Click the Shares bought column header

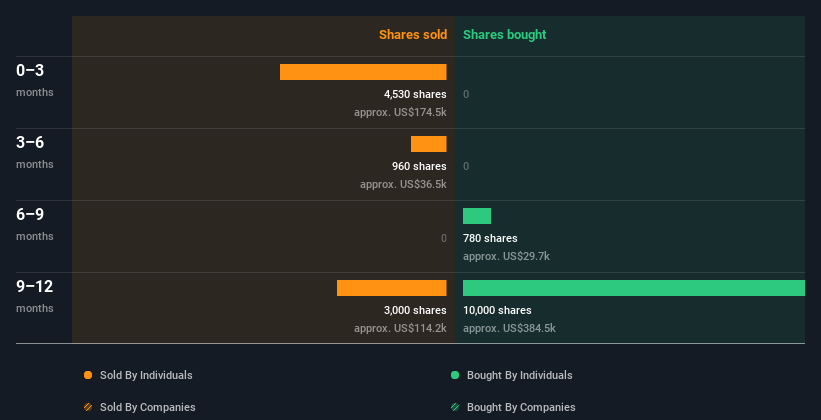[x=504, y=35]
